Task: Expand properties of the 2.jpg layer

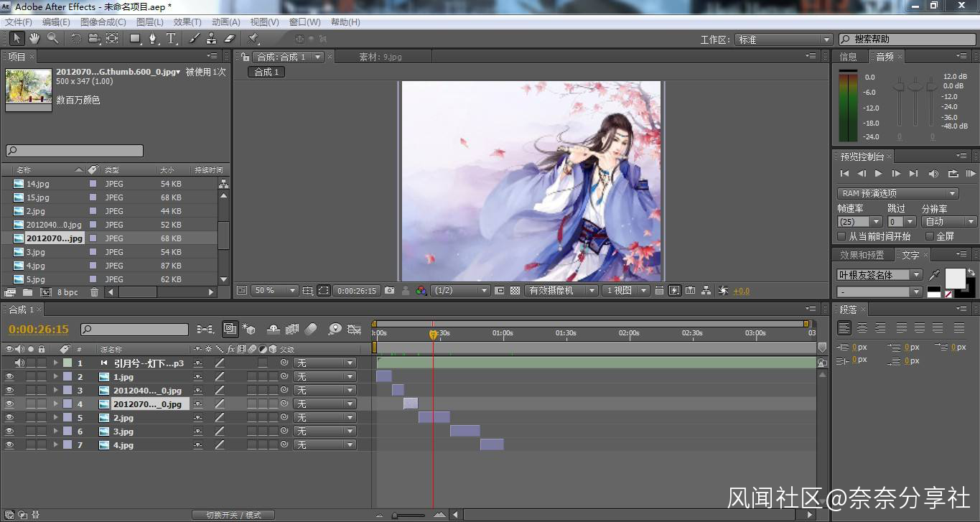Action: click(55, 418)
